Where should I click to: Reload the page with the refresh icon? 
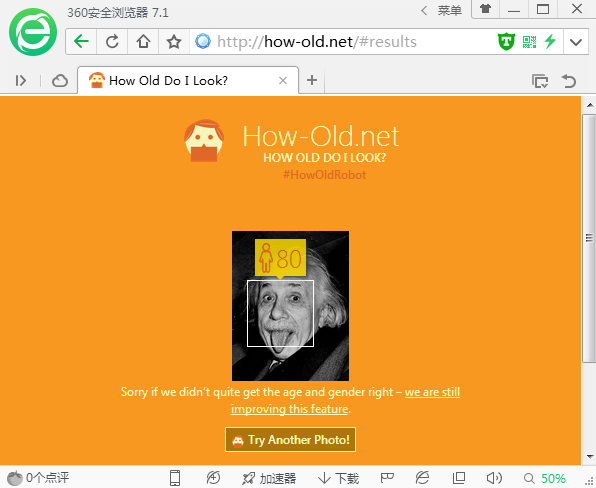coord(112,41)
